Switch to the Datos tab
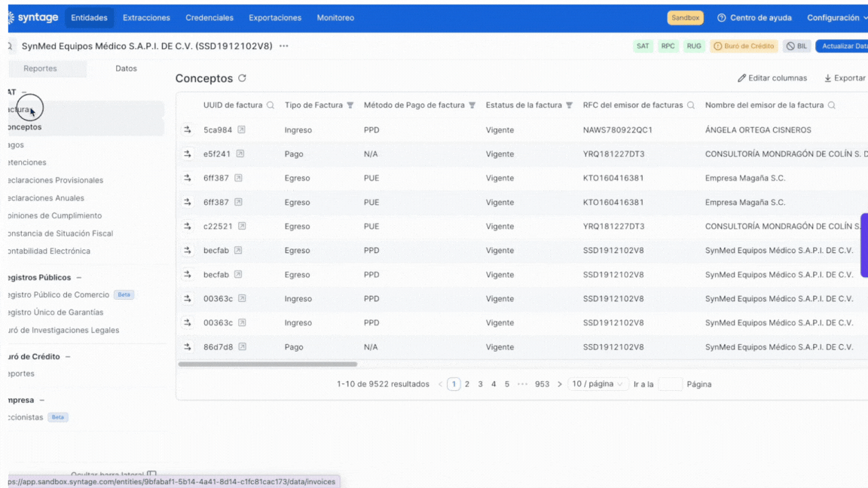The height and width of the screenshot is (488, 868). point(126,69)
